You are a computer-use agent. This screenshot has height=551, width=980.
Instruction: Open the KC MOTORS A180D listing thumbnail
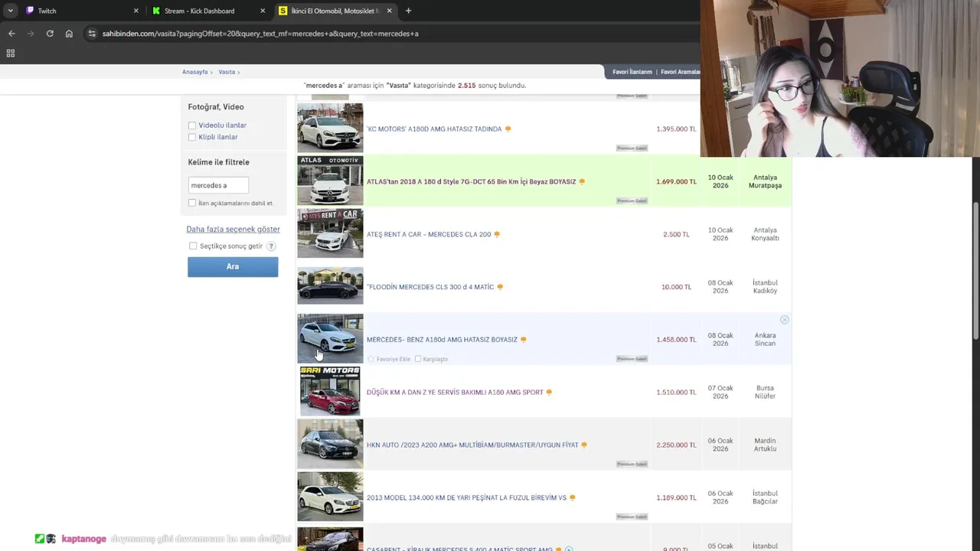(x=330, y=128)
